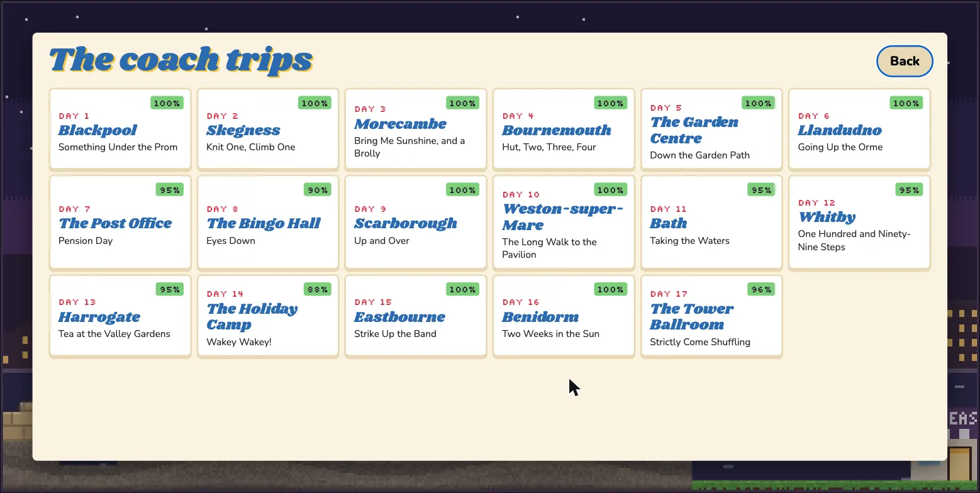980x493 pixels.
Task: Open the Day 1 Blackpool trip card
Action: tap(120, 129)
